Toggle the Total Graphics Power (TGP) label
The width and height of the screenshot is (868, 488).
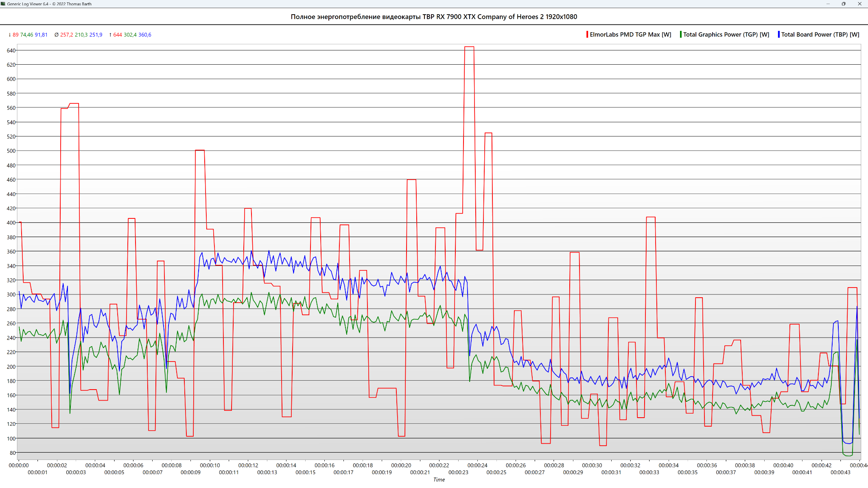[x=726, y=35]
